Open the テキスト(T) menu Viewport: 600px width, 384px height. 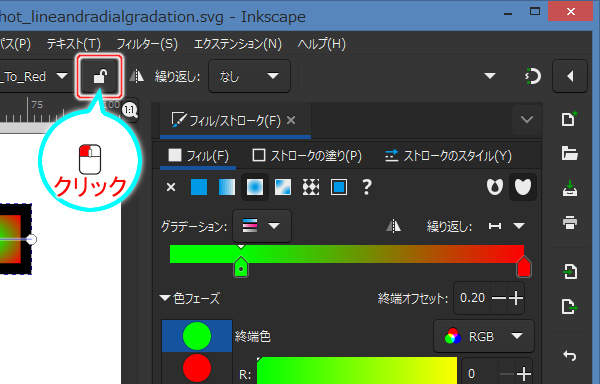pos(73,44)
